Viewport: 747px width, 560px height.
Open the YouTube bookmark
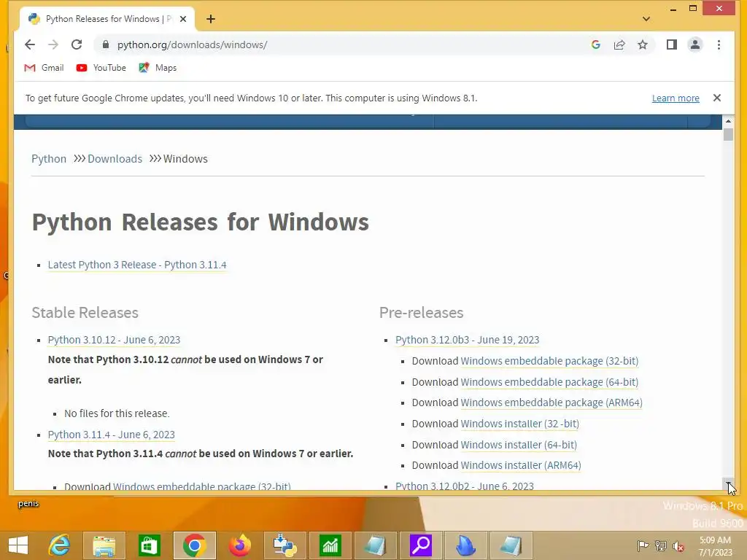click(101, 68)
